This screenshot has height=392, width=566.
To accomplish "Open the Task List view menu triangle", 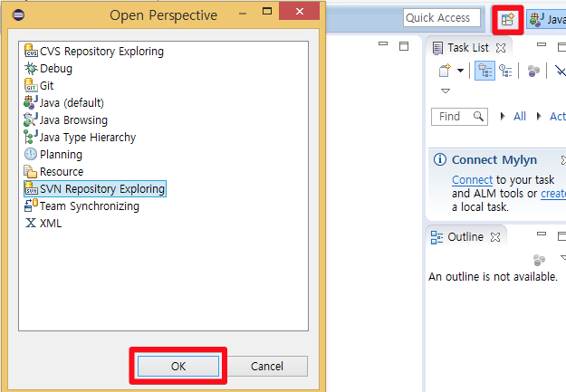I will [446, 91].
